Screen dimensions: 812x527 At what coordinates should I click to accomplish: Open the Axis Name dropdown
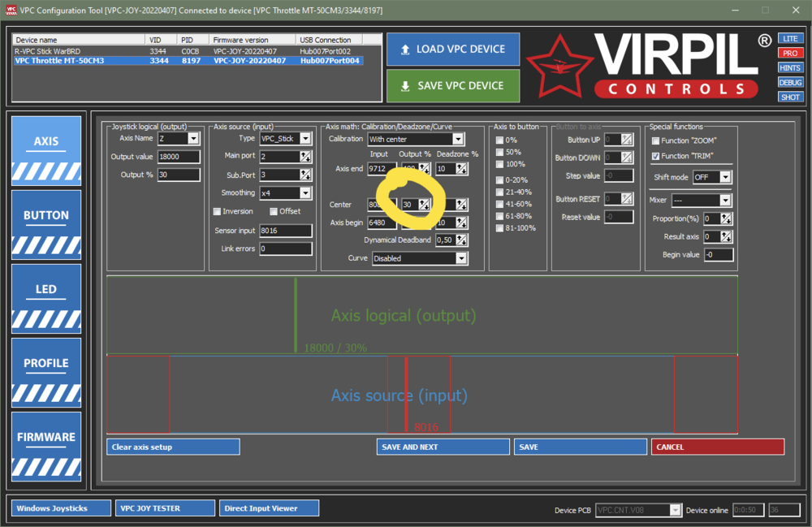[193, 138]
